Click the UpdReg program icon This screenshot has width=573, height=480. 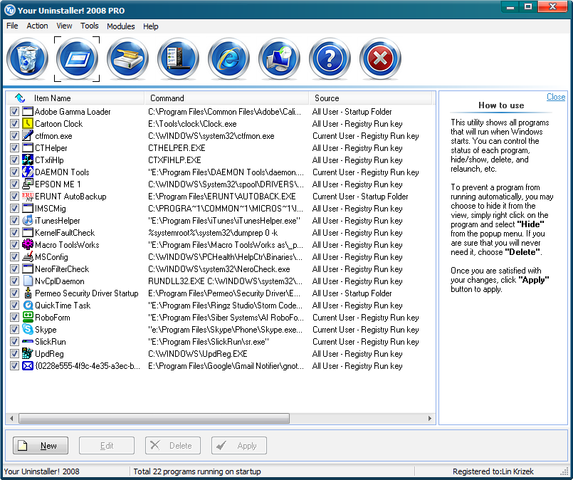pyautogui.click(x=27, y=353)
